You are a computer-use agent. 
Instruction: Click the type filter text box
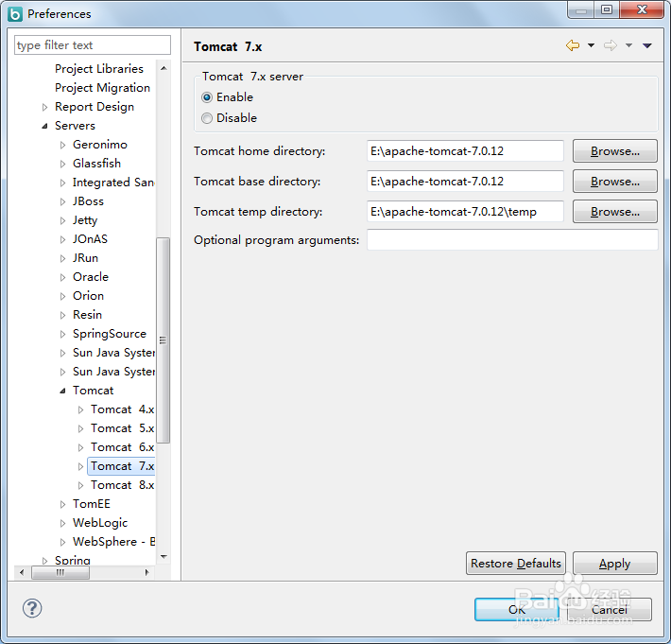pyautogui.click(x=93, y=45)
